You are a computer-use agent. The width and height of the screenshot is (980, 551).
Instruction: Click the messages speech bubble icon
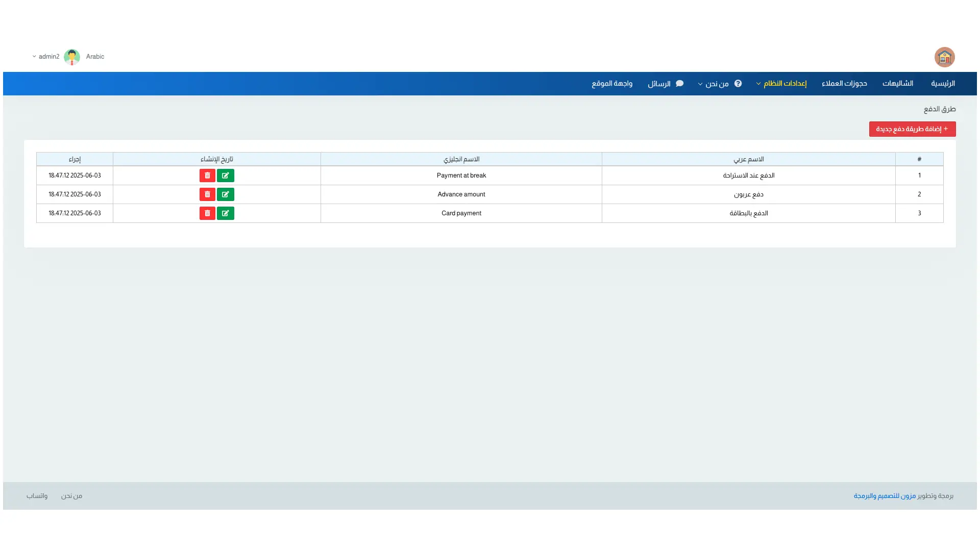[x=679, y=84]
